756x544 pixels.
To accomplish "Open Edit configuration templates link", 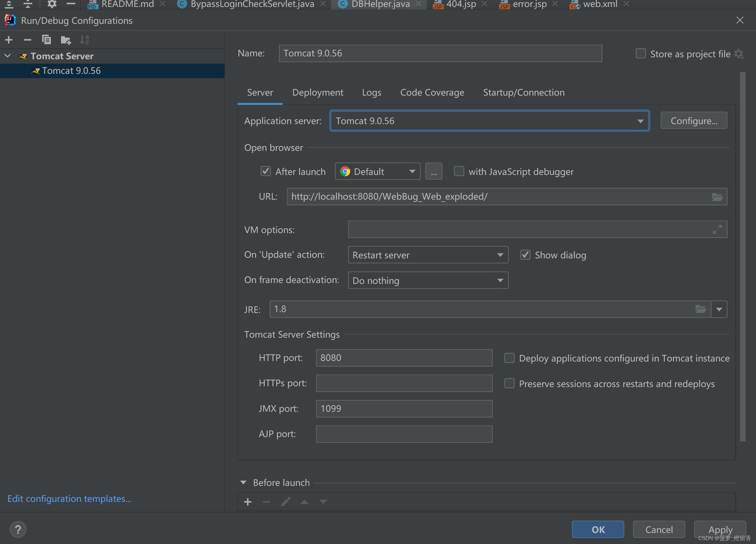I will click(x=69, y=499).
